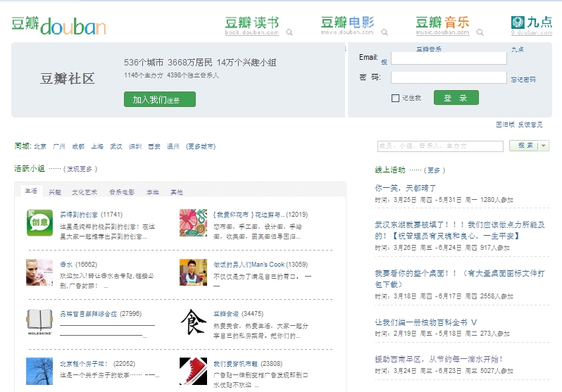Image resolution: width=562 pixels, height=392 pixels.
Task: Open activity 我要看你的整个桌面
Action: pos(460,279)
